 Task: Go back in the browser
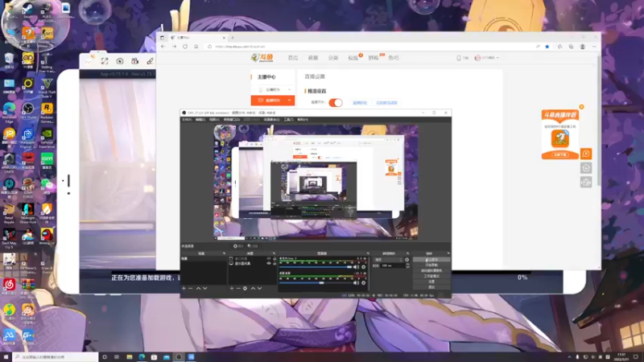pyautogui.click(x=163, y=47)
